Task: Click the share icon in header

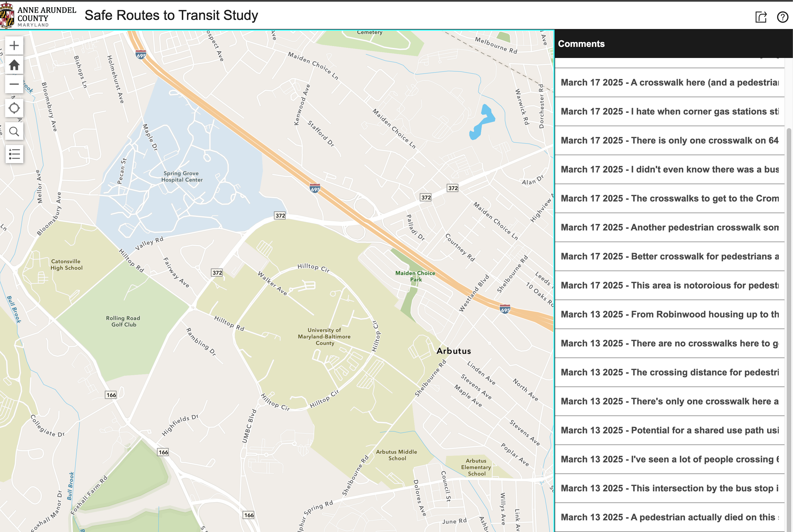Action: click(x=761, y=17)
